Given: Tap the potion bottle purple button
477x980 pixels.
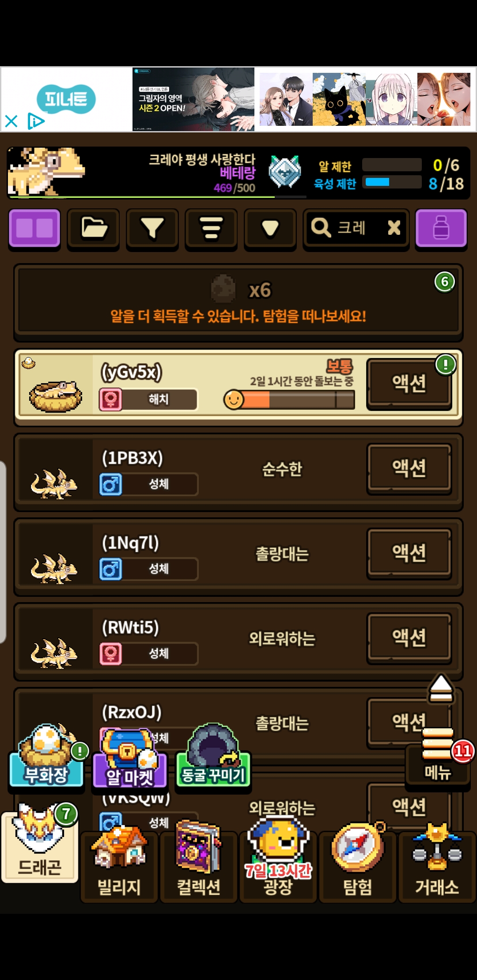Looking at the screenshot, I should tap(441, 228).
